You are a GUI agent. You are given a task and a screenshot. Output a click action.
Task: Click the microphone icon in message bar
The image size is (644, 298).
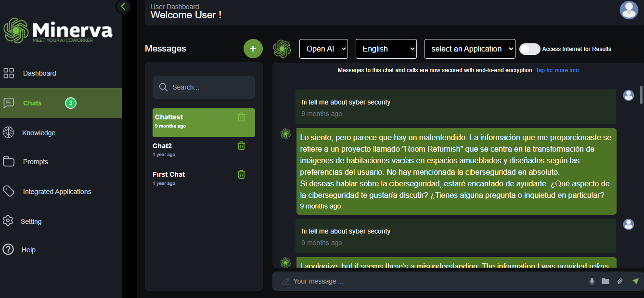(592, 281)
